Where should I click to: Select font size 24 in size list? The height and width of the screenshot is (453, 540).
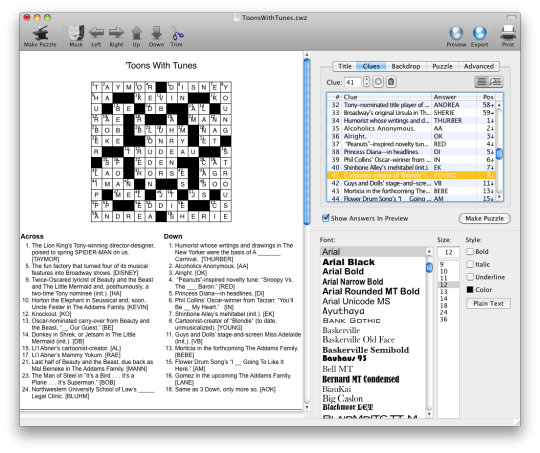click(x=444, y=312)
